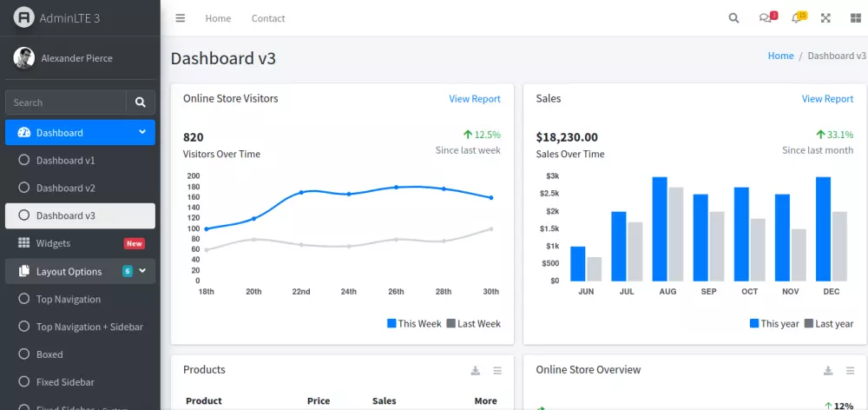The image size is (868, 410).
Task: Toggle the This Week legend item
Action: click(414, 324)
